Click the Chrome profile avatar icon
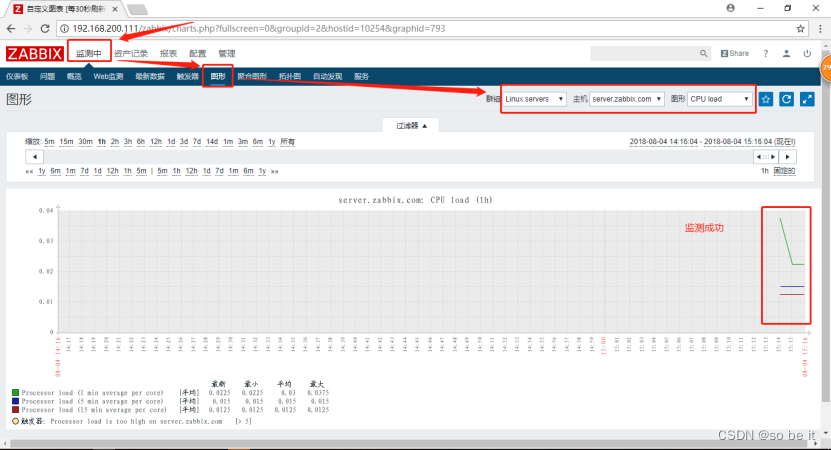Image resolution: width=831 pixels, height=450 pixels. coord(731,8)
